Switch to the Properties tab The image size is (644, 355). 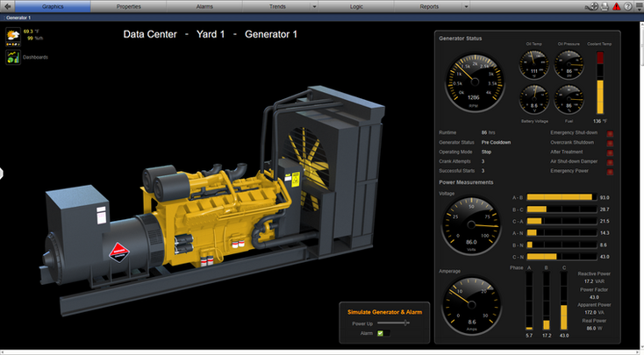pos(128,6)
